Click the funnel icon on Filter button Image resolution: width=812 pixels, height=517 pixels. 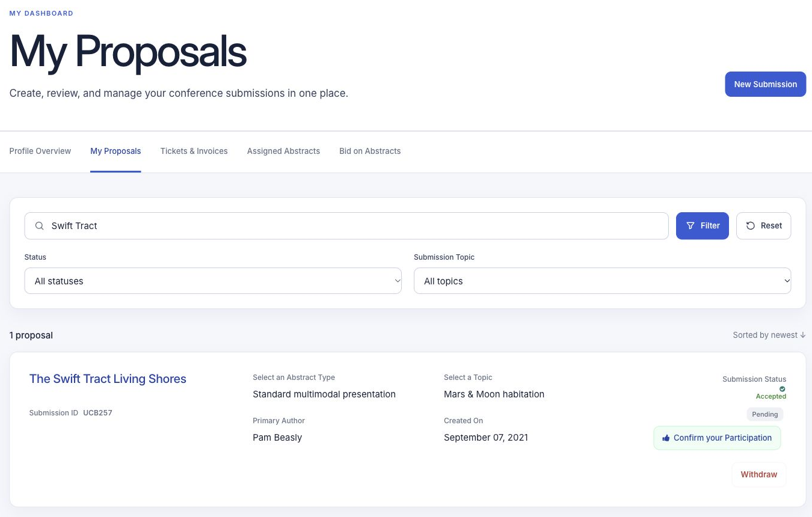[x=691, y=226]
